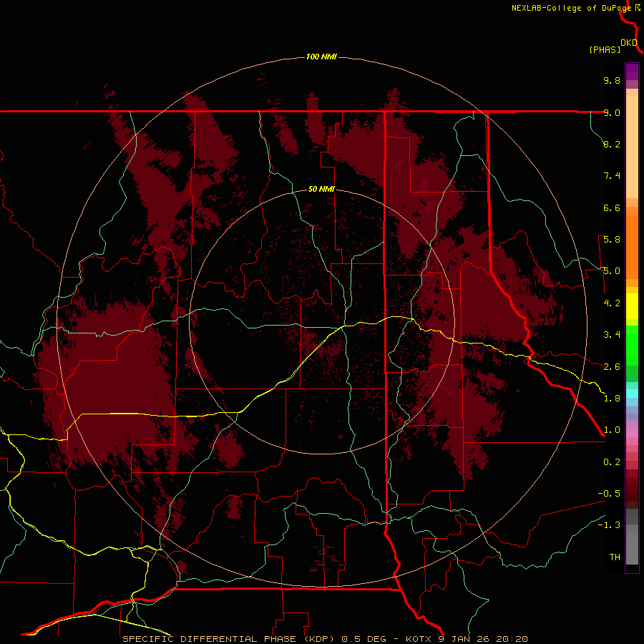The height and width of the screenshot is (644, 644).
Task: Select the 5.0 scale value
Action: coord(612,271)
